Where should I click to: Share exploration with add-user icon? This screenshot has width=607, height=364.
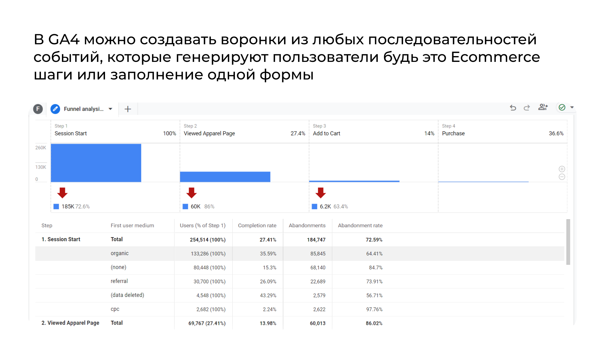543,107
